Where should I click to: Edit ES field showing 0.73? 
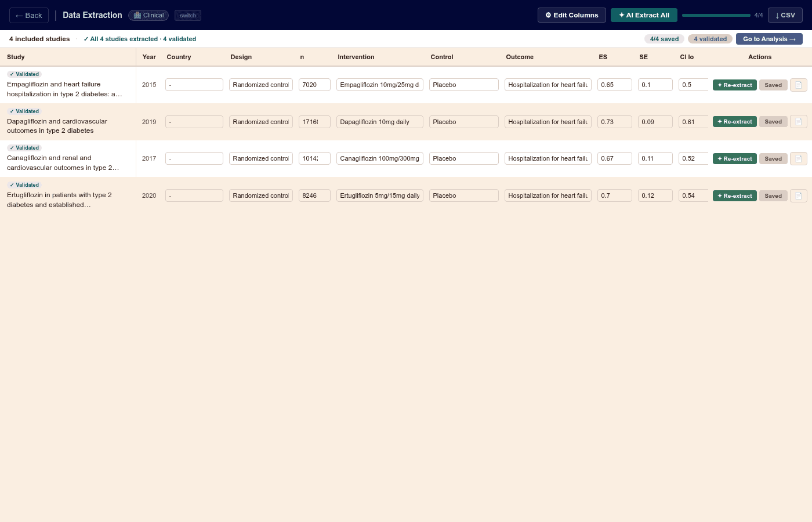[615, 122]
